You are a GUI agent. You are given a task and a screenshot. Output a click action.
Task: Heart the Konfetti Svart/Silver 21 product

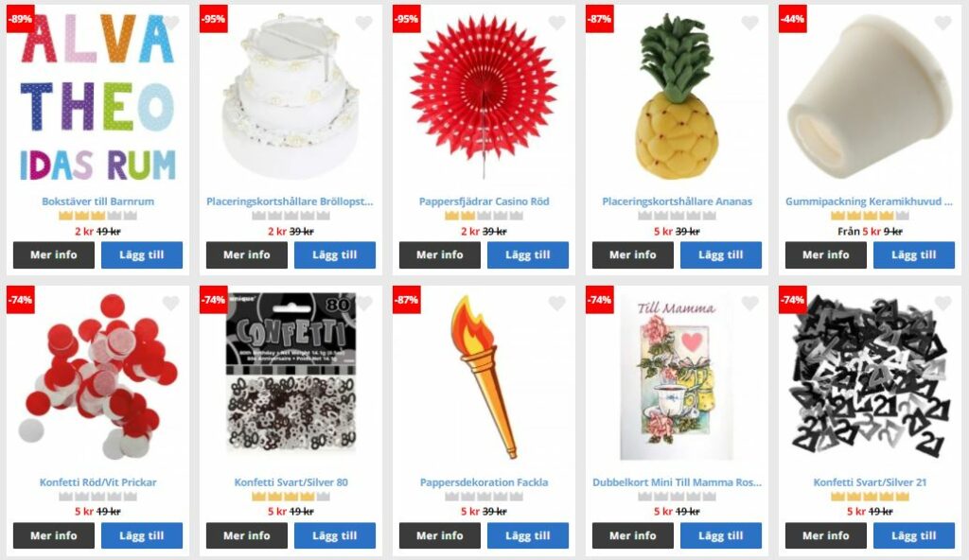pyautogui.click(x=943, y=303)
